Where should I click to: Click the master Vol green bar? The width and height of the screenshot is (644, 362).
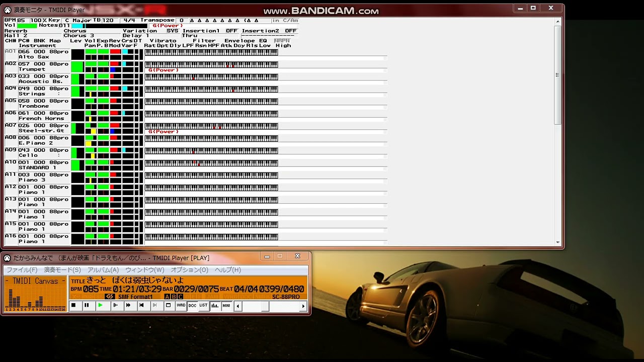(27, 26)
